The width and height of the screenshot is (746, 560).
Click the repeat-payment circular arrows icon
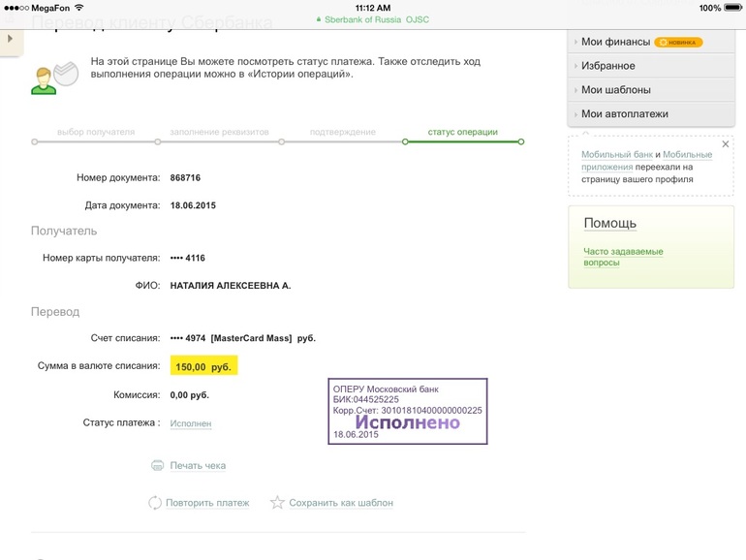click(154, 503)
